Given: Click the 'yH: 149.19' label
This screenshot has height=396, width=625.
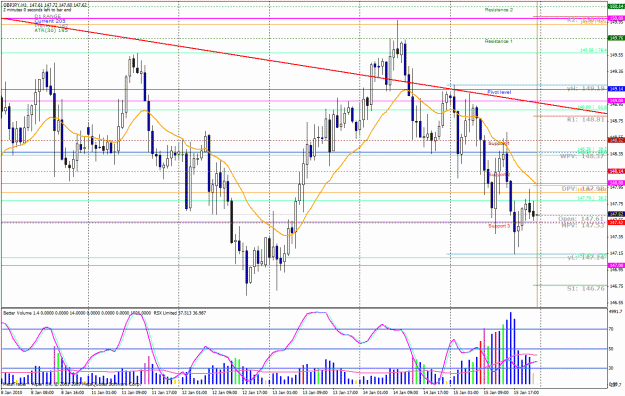Looking at the screenshot, I should coord(586,89).
